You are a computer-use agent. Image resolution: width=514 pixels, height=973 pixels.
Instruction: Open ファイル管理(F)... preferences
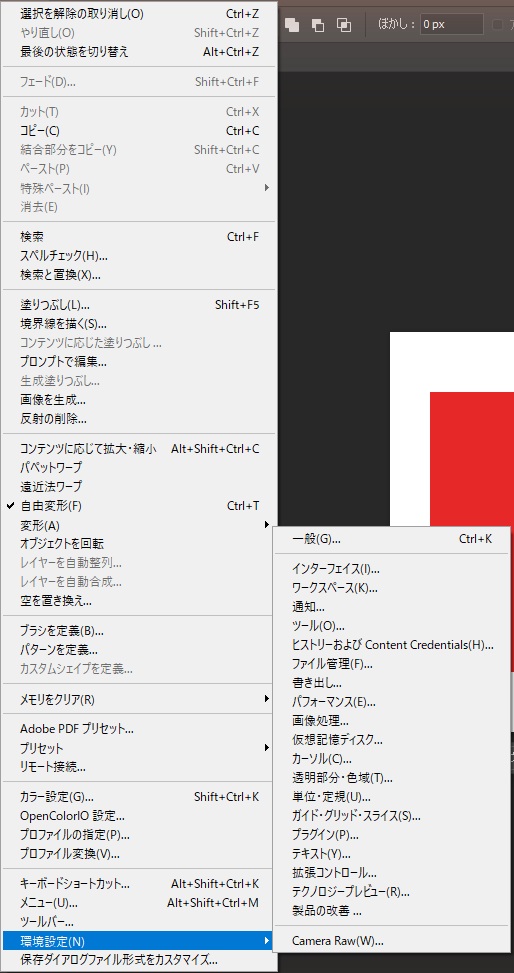pyautogui.click(x=392, y=664)
